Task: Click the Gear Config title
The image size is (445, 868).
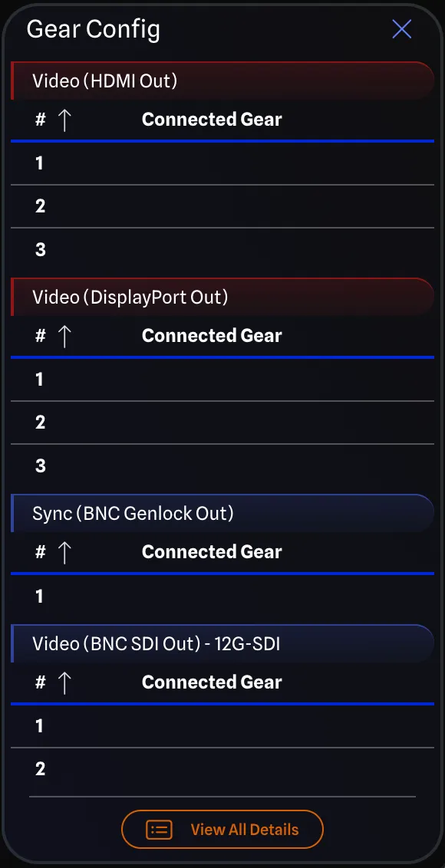Action: (94, 29)
